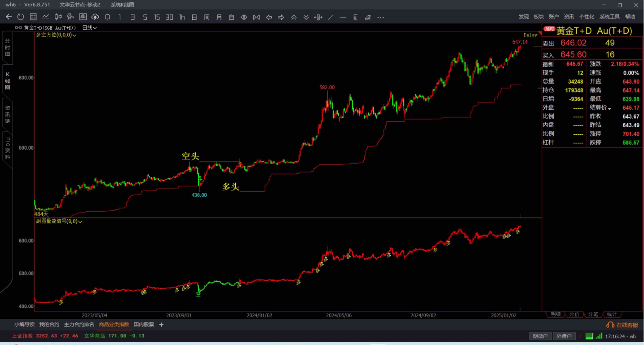
Task: Click the back arrow toolbar icon
Action: (x=9, y=17)
